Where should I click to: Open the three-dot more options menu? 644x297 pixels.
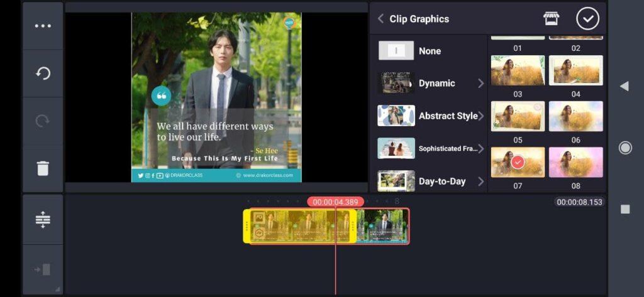point(43,26)
